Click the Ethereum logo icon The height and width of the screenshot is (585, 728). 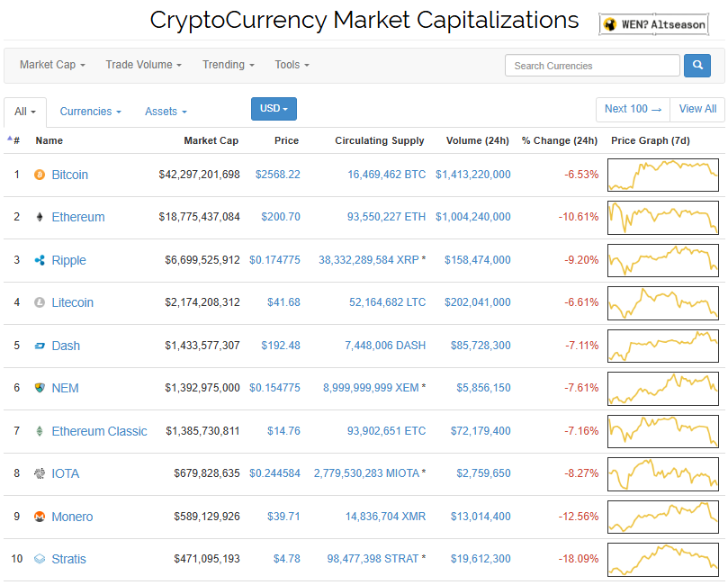click(x=40, y=217)
